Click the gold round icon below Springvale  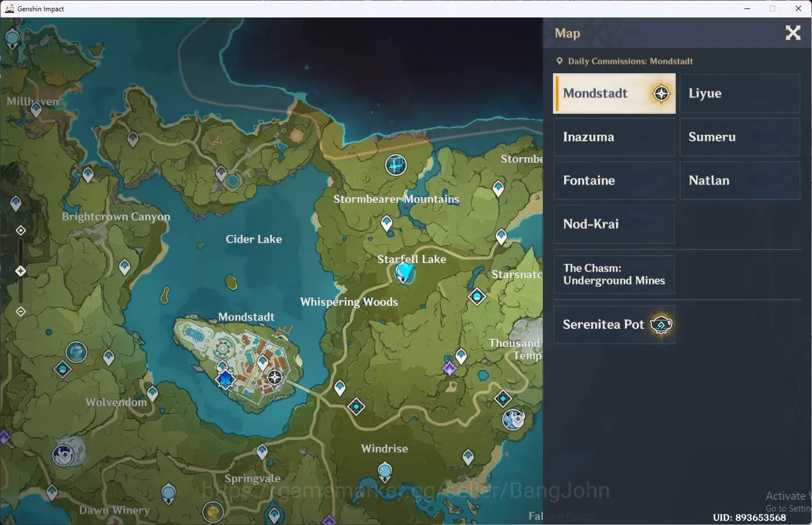[213, 512]
